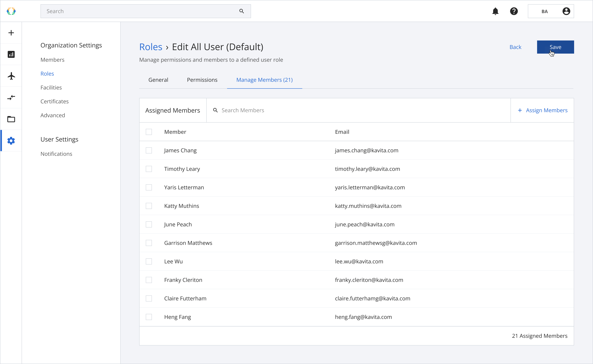
Task: Check the box for Garrison Matthews
Action: click(149, 243)
